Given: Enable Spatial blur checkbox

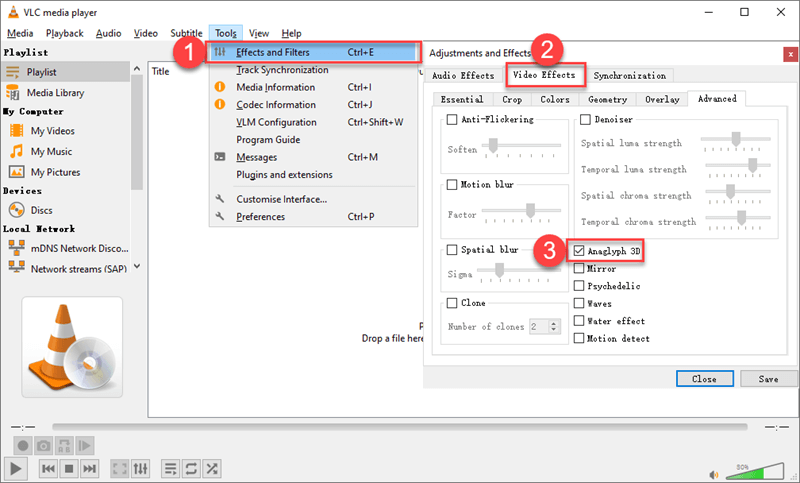Looking at the screenshot, I should coord(452,250).
